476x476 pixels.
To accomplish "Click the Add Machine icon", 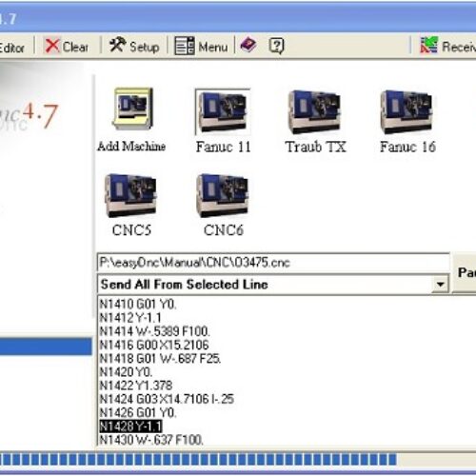I will (131, 120).
